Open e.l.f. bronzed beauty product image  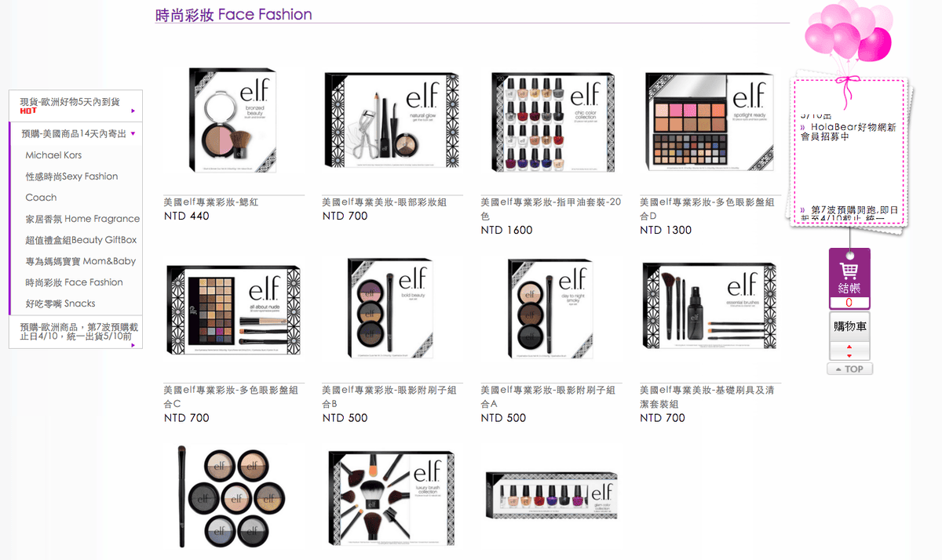233,119
